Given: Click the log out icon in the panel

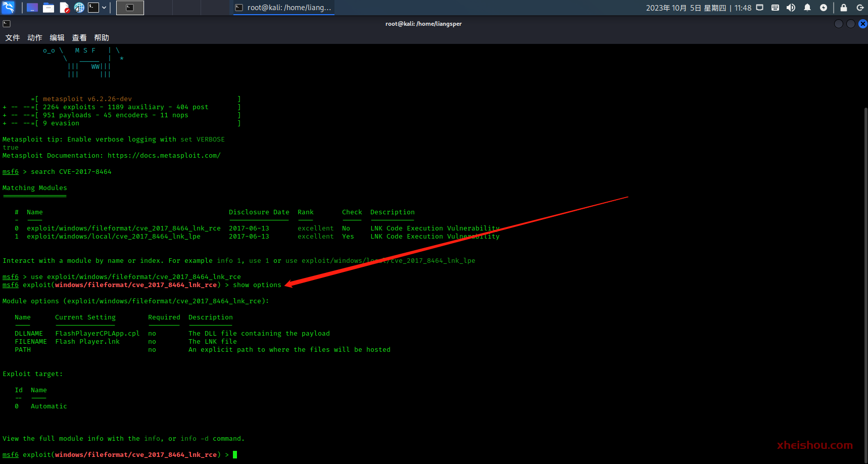Looking at the screenshot, I should pyautogui.click(x=860, y=8).
